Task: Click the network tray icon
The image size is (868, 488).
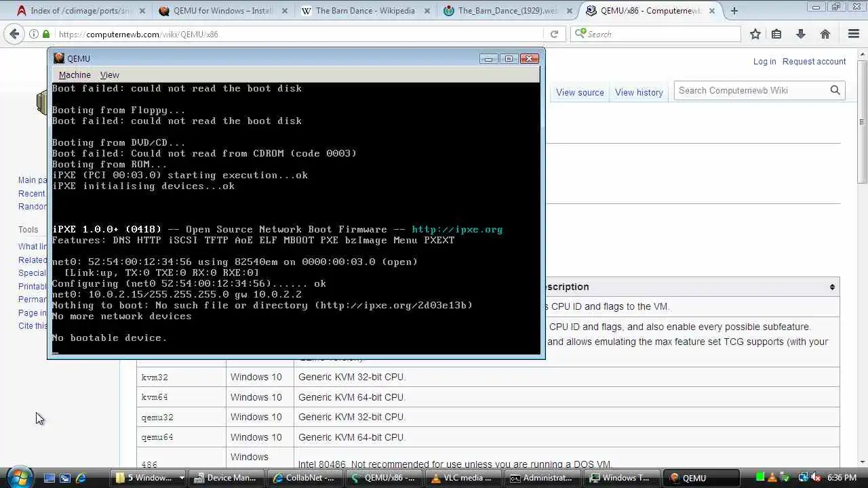Action: coord(804,478)
